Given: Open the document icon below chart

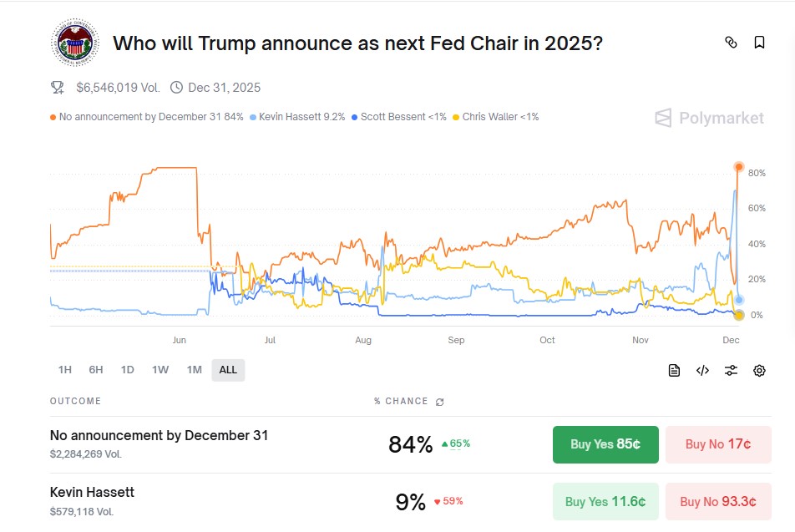Looking at the screenshot, I should coord(674,371).
